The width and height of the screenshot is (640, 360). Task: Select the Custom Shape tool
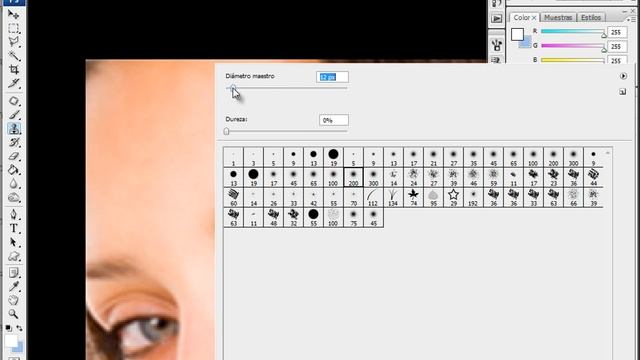click(14, 256)
